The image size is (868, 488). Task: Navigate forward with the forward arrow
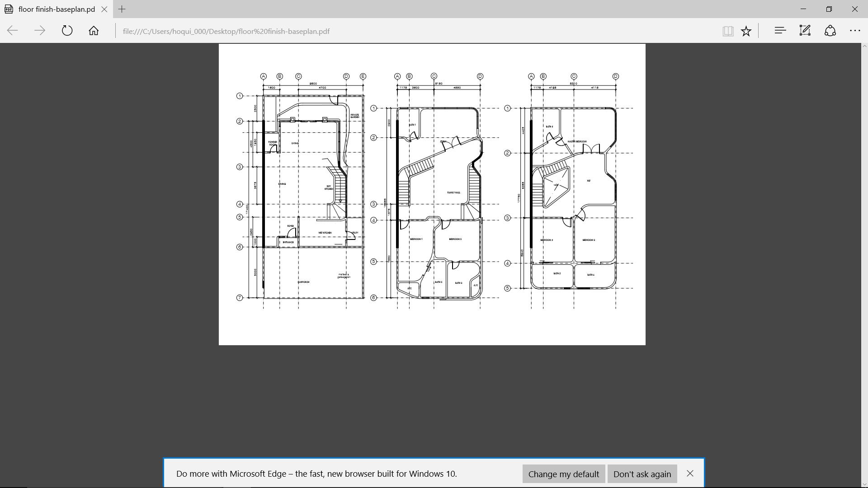40,30
